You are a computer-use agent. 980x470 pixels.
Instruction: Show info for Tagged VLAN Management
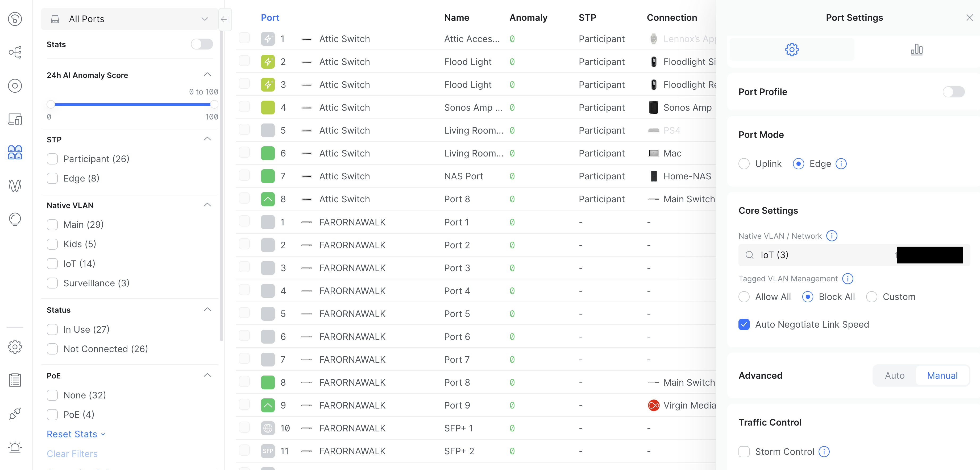pyautogui.click(x=848, y=279)
